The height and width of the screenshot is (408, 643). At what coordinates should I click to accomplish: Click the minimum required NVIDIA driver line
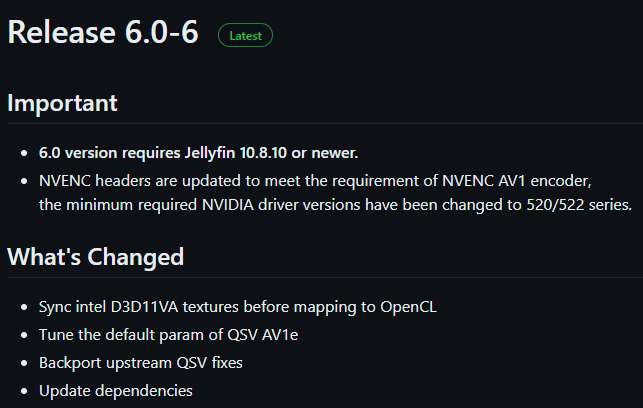pos(335,205)
